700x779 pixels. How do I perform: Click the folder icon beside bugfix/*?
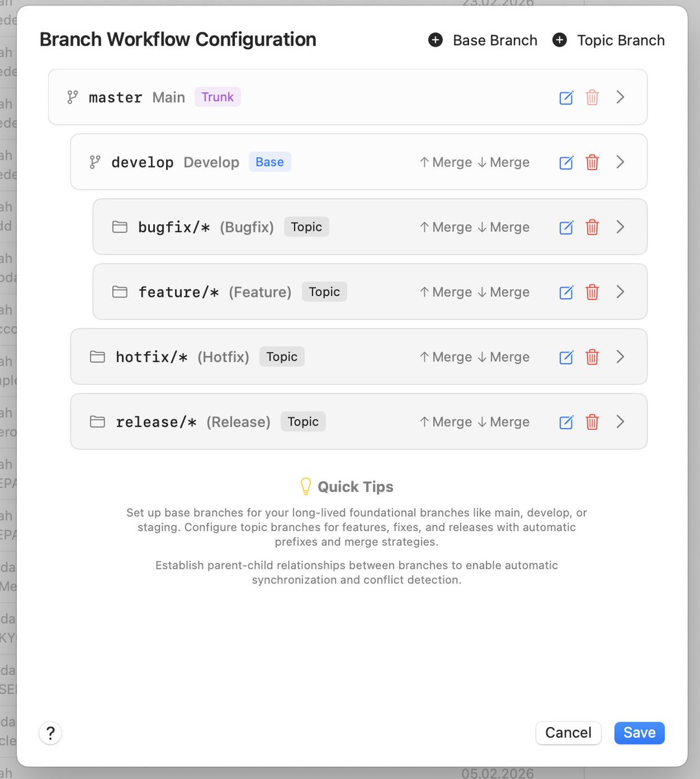pyautogui.click(x=119, y=227)
